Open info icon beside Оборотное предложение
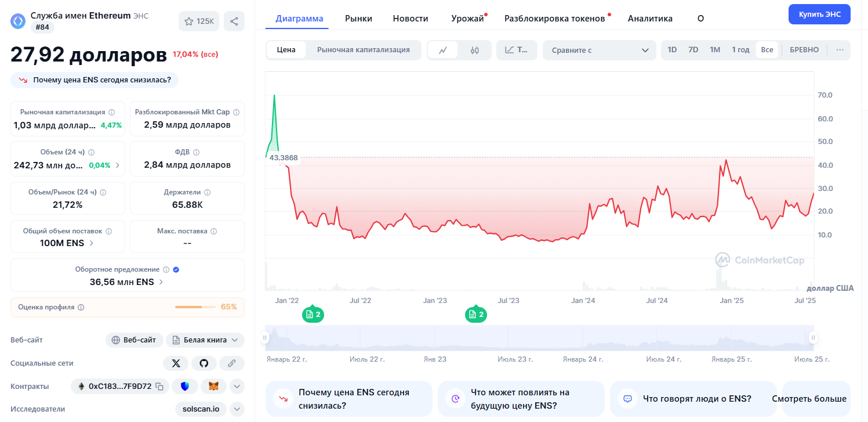This screenshot has height=422, width=868. pyautogui.click(x=166, y=269)
